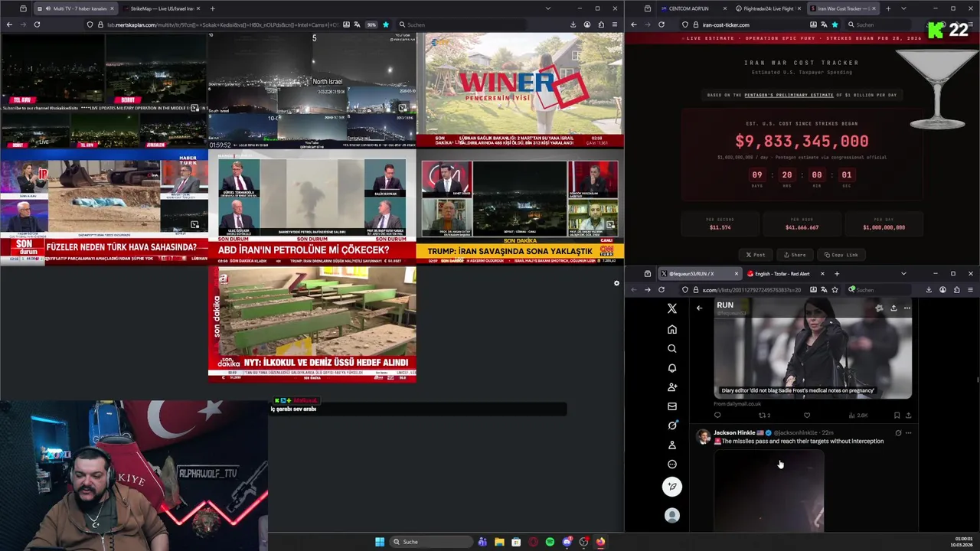Open Jackson Hinkle post three-dot menu
The image size is (980, 551).
pos(909,433)
